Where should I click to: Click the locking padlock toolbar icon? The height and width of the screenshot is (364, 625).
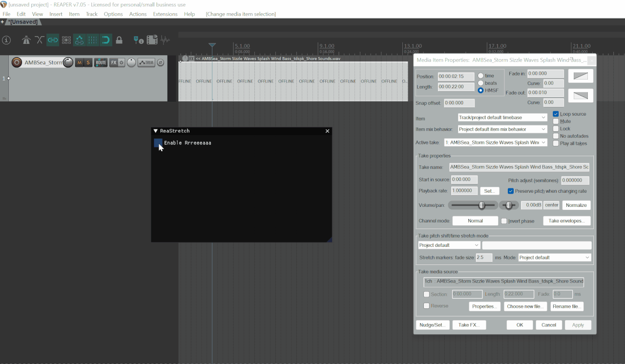(x=119, y=40)
